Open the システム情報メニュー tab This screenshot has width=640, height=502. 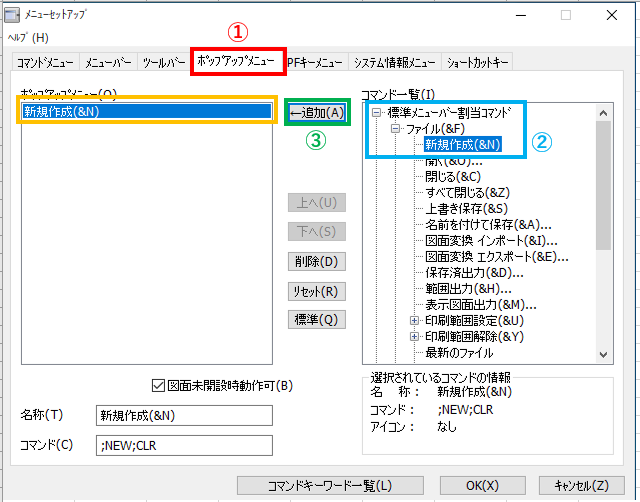395,62
